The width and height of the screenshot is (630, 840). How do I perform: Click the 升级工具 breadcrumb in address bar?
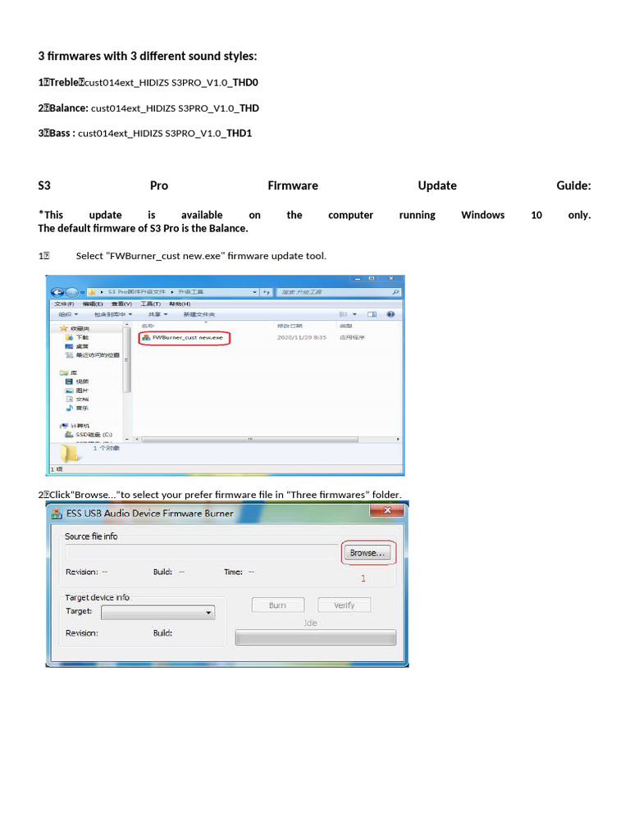point(190,292)
